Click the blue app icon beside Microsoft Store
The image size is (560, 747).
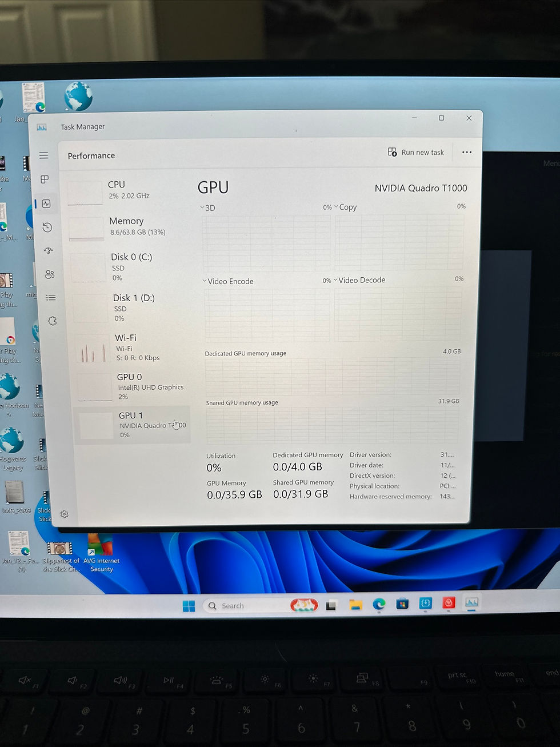point(426,604)
